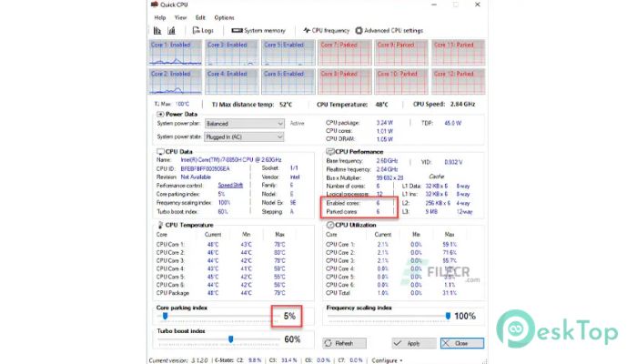This screenshot has width=637, height=364.
Task: Open Logs from the toolbar
Action: click(203, 30)
